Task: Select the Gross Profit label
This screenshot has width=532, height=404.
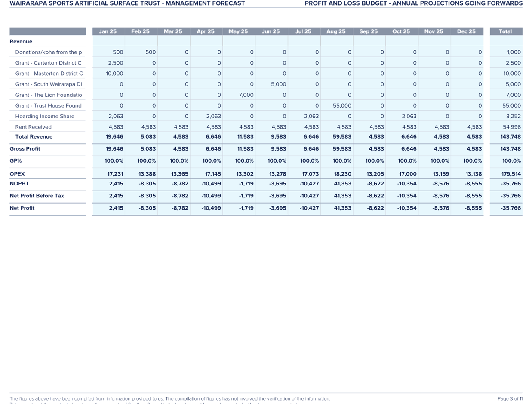Action: point(25,148)
